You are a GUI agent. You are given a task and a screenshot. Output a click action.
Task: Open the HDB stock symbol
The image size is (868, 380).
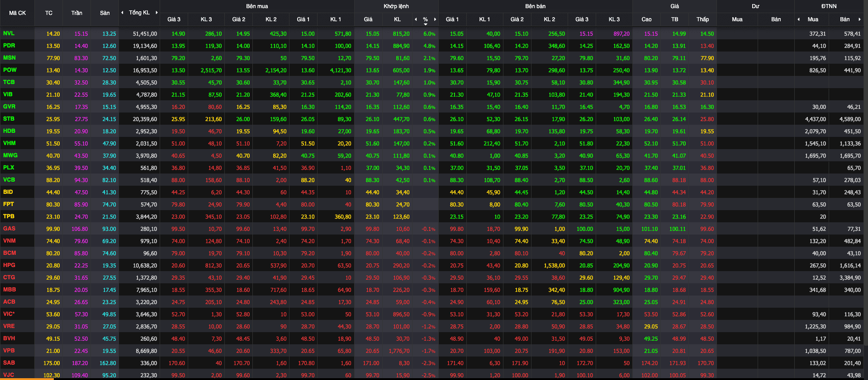[9, 131]
